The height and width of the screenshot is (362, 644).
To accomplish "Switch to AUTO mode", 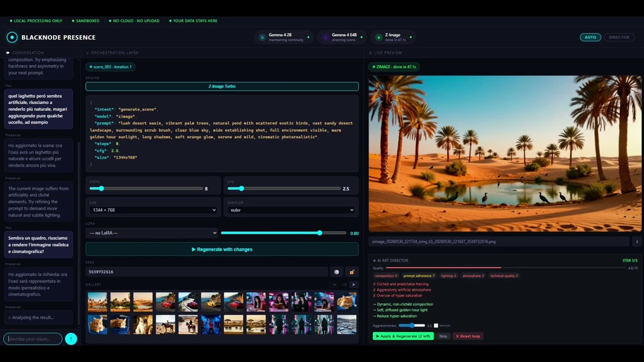I will pyautogui.click(x=590, y=37).
